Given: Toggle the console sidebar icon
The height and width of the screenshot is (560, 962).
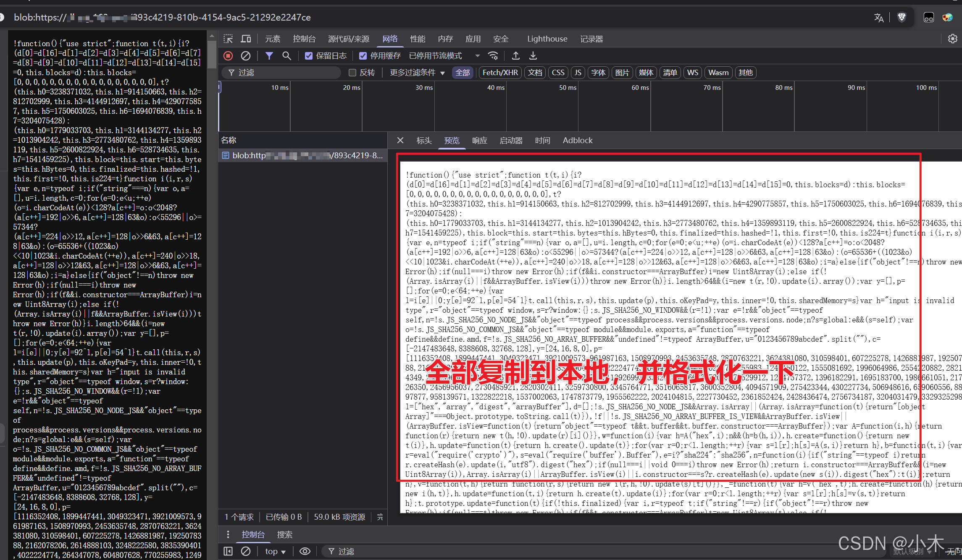Looking at the screenshot, I should pos(228,551).
